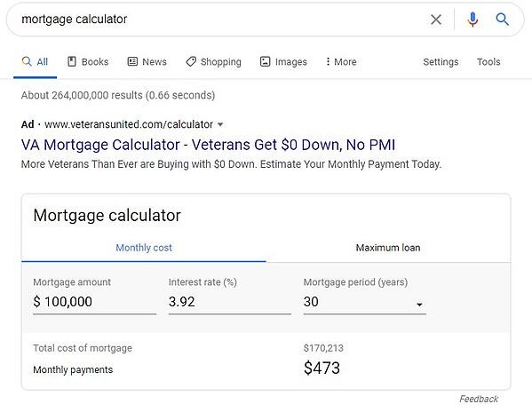Open the More three-dot menu
The image size is (532, 412).
(x=341, y=62)
